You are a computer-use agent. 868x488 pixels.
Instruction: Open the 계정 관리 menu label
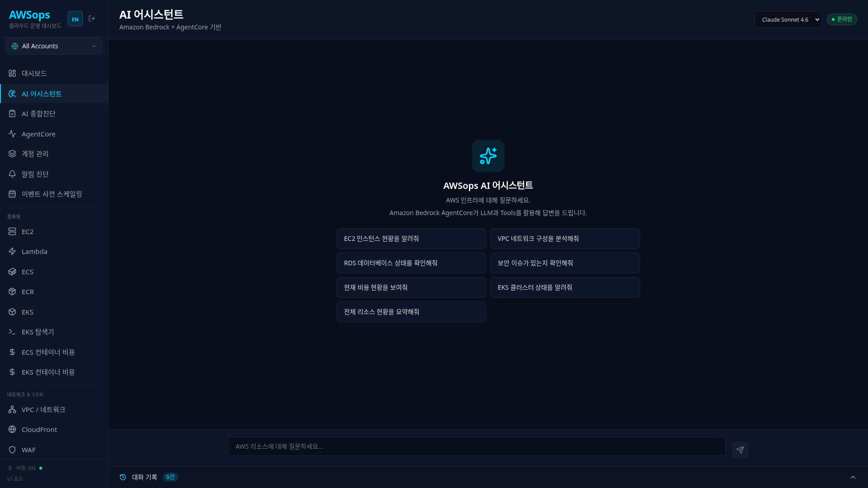pyautogui.click(x=35, y=154)
